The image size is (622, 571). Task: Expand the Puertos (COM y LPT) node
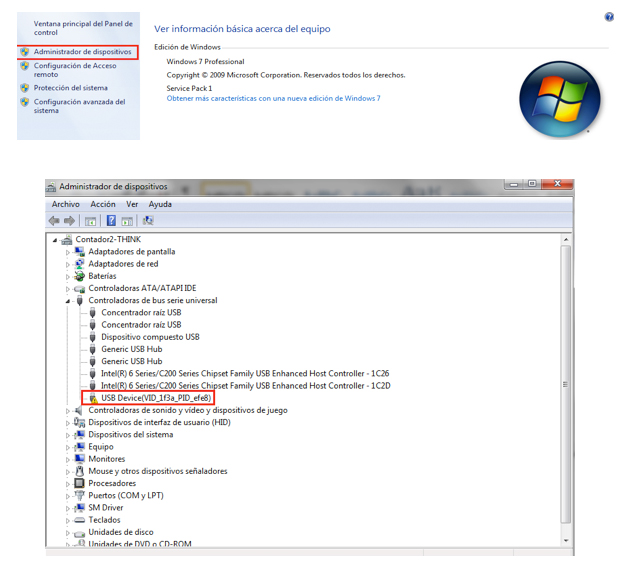68,495
